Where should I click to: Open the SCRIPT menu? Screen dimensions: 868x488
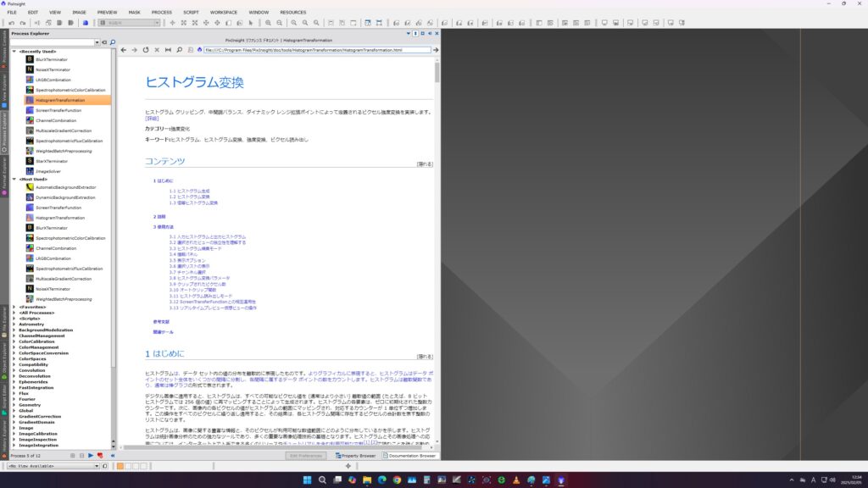pos(191,12)
